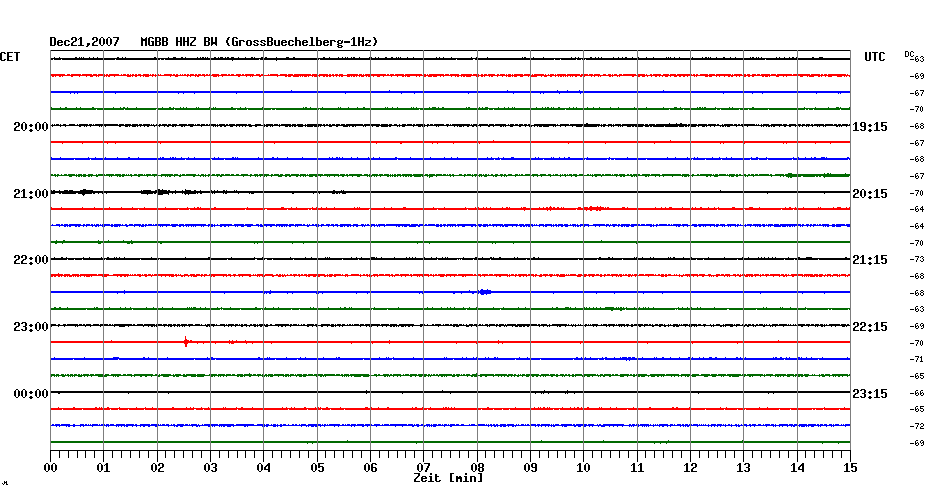
Task: Click minute label 09 on time axis
Action: click(531, 468)
